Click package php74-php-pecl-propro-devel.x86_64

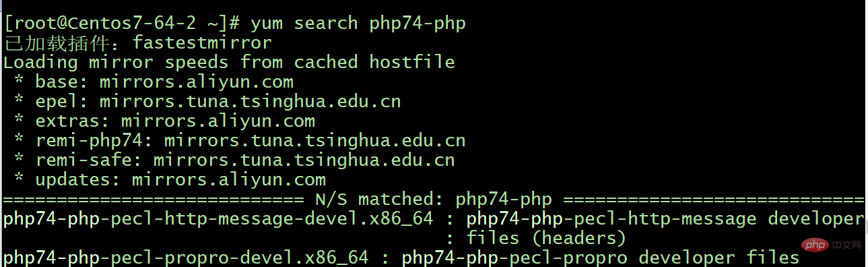[186, 258]
